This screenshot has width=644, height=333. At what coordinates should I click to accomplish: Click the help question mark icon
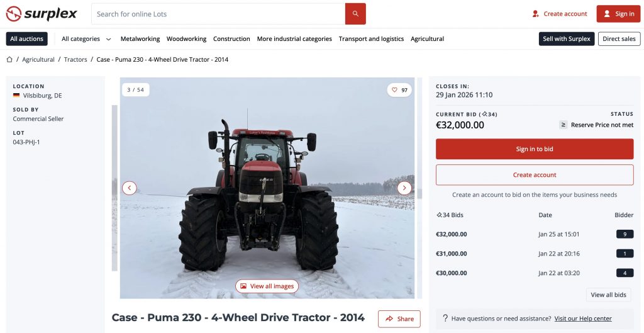click(445, 318)
